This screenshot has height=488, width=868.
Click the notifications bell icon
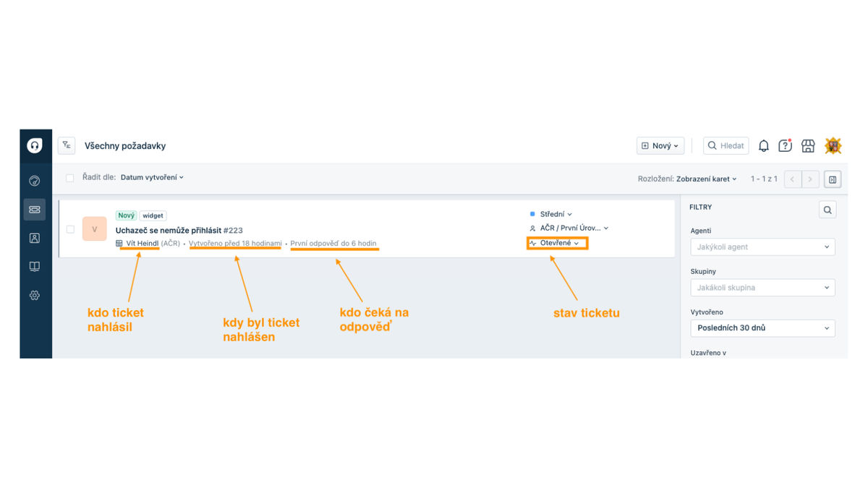coord(764,146)
